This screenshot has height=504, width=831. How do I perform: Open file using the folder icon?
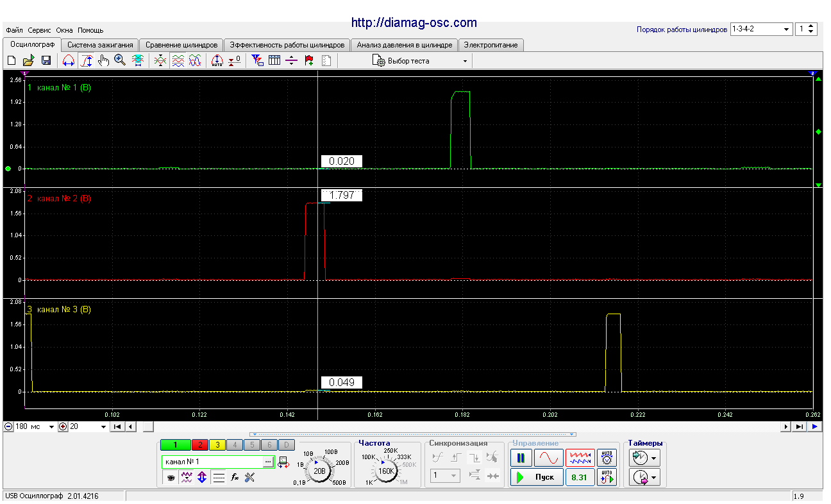click(x=29, y=60)
